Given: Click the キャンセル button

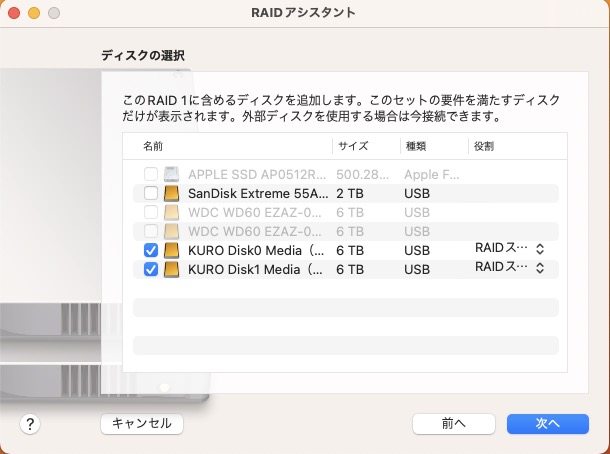Looking at the screenshot, I should coord(142,424).
